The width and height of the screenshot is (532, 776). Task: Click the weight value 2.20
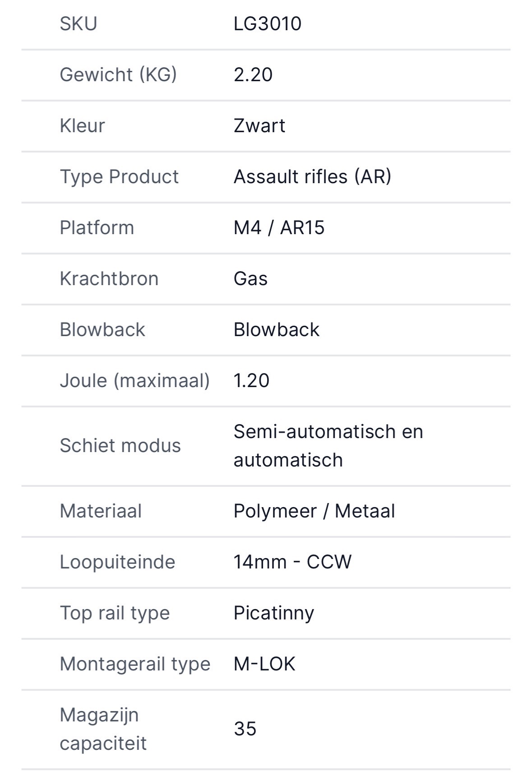(x=253, y=75)
